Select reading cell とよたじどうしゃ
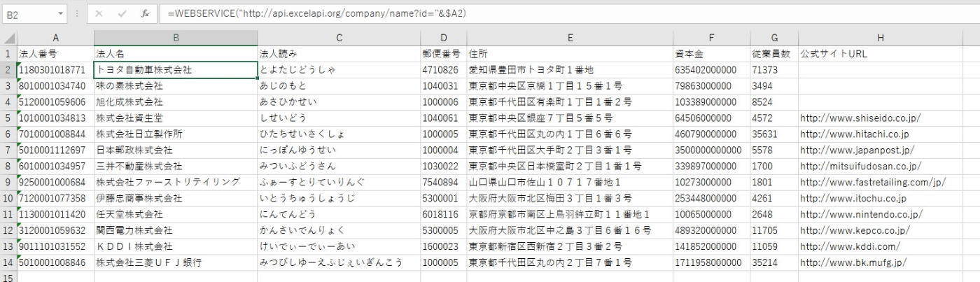Screen dimensions: 980x282 pyautogui.click(x=338, y=69)
